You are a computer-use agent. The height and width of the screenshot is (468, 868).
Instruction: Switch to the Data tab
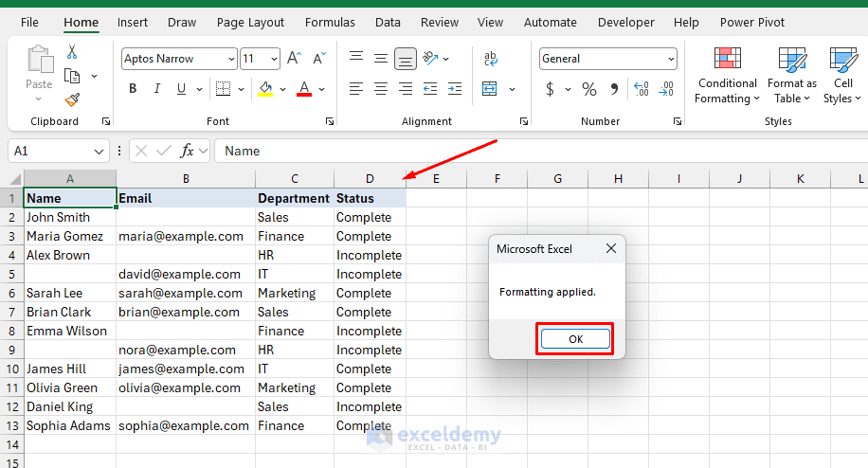(388, 23)
